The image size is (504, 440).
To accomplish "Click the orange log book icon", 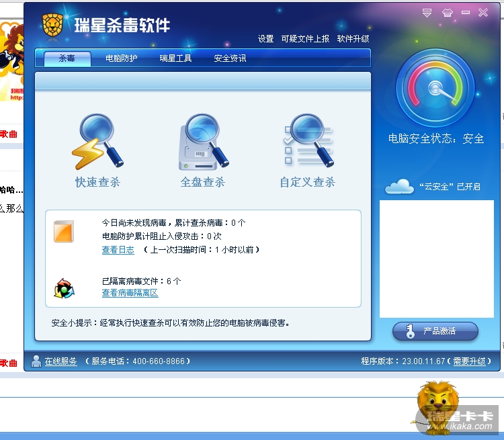I will click(x=64, y=231).
